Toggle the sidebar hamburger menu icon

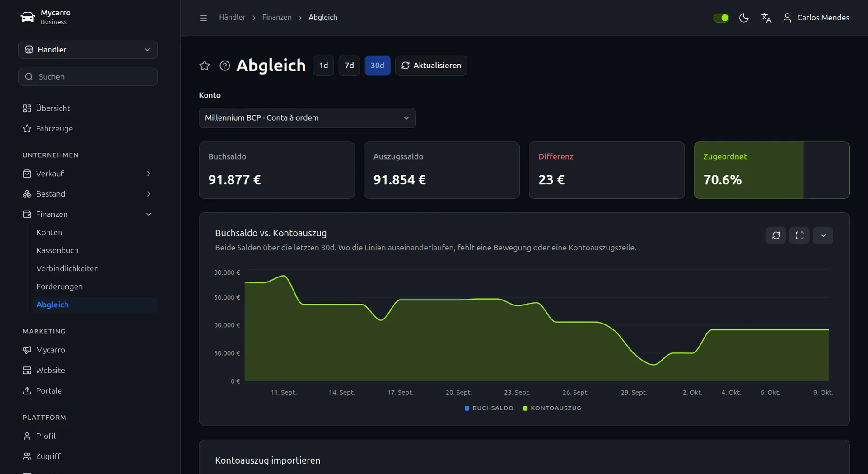pos(203,18)
